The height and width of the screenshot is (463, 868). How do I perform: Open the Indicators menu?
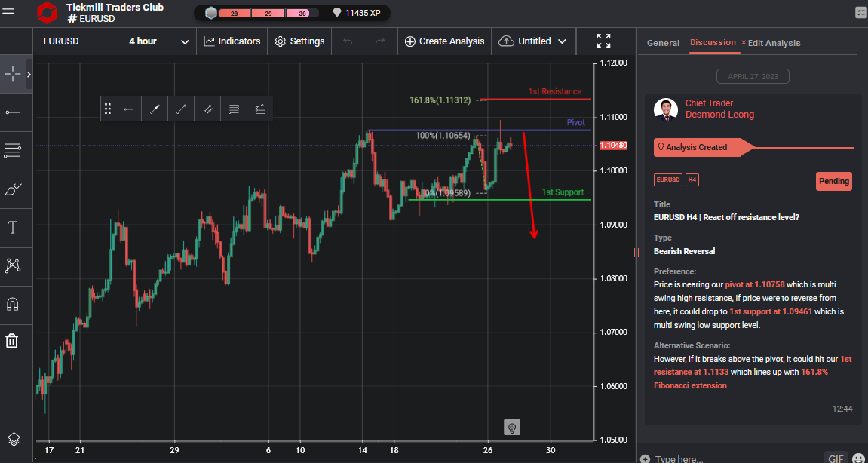(x=232, y=41)
